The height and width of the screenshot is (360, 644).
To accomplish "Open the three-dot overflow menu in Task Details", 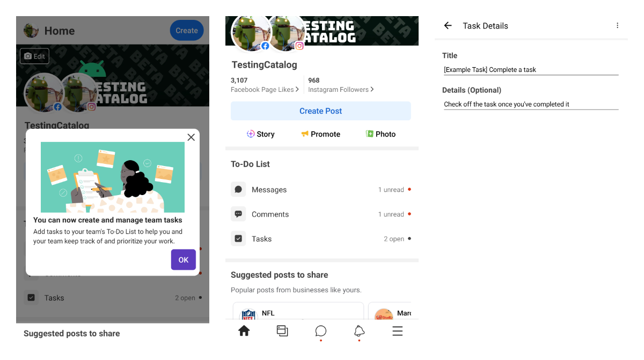I will click(x=617, y=25).
